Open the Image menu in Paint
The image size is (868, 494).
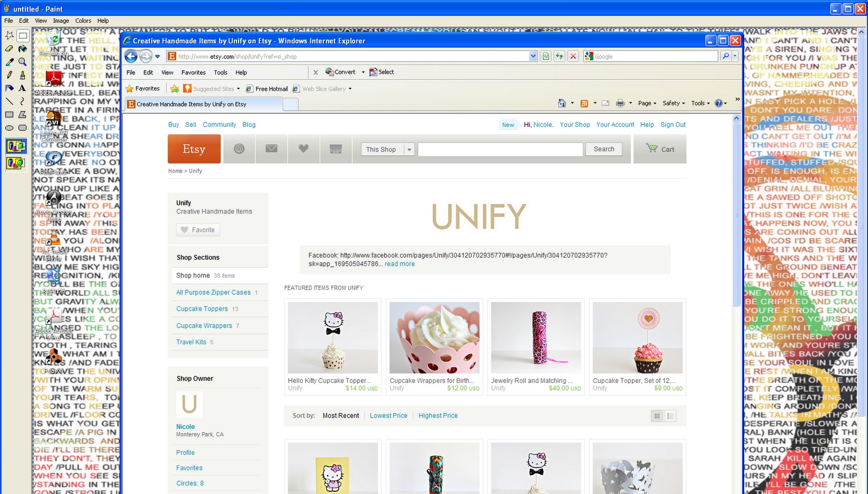click(61, 21)
